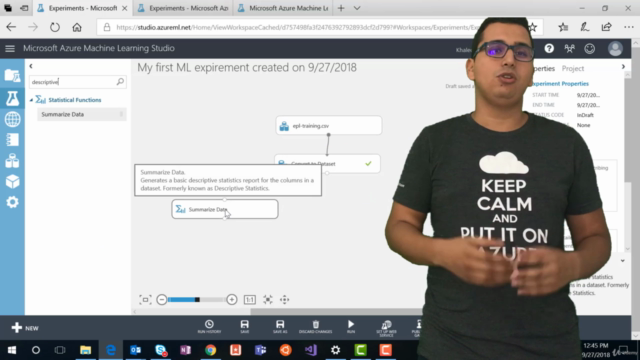Open a new browser tab

point(341,8)
